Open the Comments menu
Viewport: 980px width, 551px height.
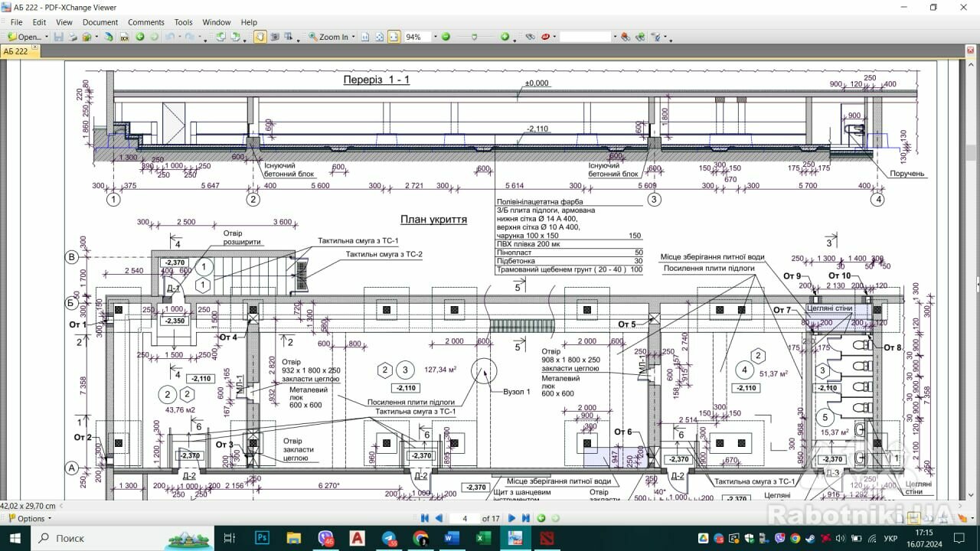click(146, 22)
